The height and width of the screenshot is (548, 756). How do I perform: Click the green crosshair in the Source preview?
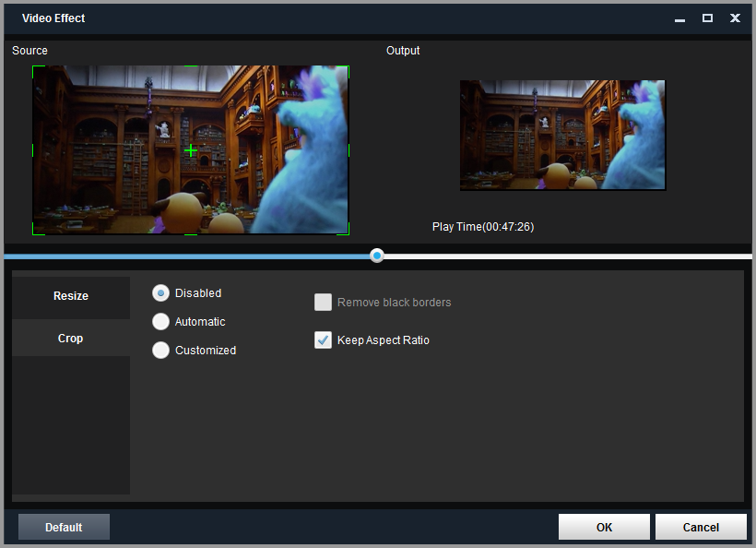pyautogui.click(x=191, y=149)
